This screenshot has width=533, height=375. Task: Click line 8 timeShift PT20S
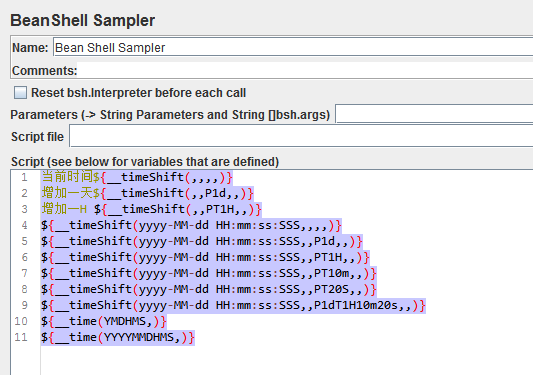click(208, 289)
